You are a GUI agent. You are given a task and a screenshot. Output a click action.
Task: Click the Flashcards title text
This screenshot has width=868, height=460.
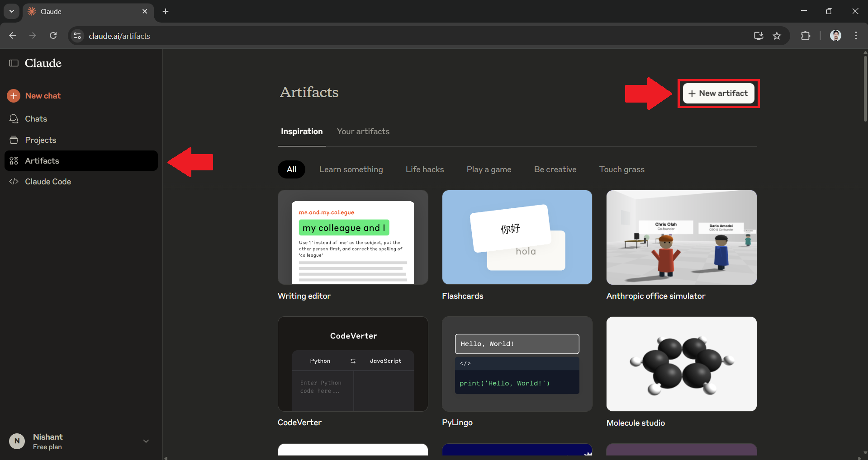[x=463, y=296]
